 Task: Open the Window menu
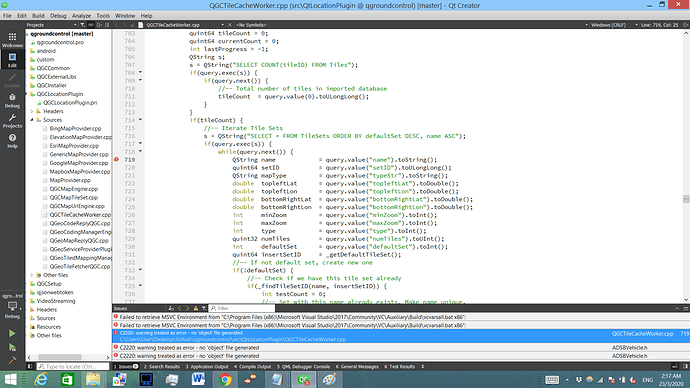pyautogui.click(x=125, y=15)
